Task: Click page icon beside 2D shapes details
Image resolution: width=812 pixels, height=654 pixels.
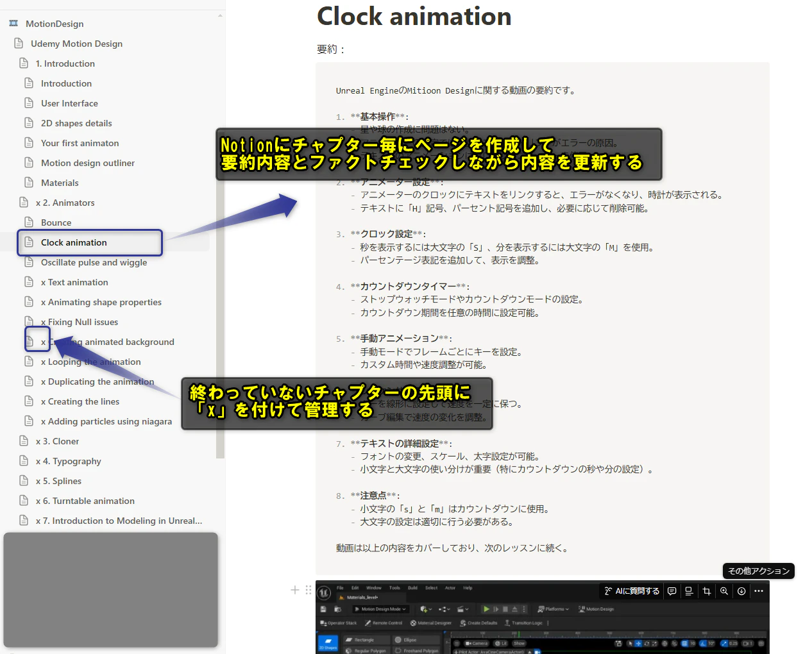Action: tap(29, 123)
